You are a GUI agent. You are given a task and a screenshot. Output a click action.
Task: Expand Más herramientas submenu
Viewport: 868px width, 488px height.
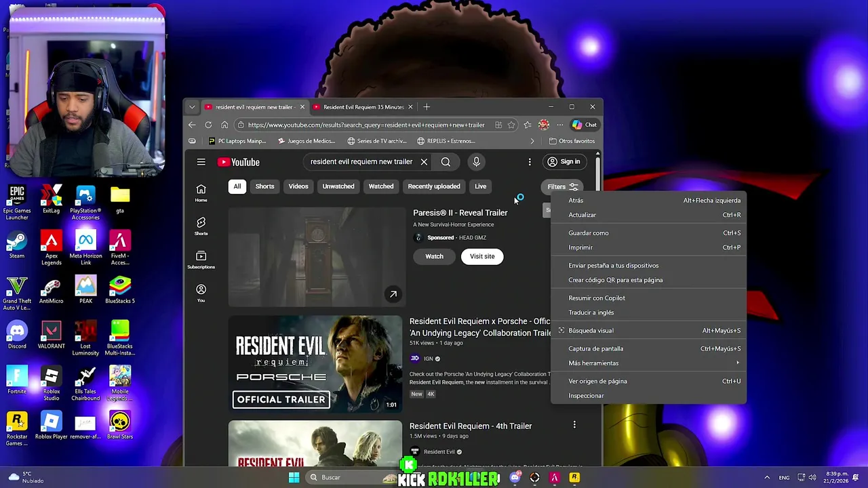point(649,363)
